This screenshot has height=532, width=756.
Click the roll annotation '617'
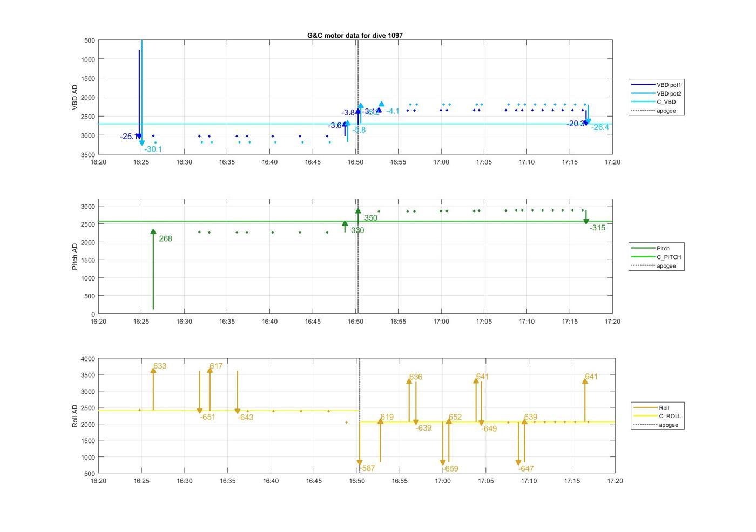[x=216, y=366]
